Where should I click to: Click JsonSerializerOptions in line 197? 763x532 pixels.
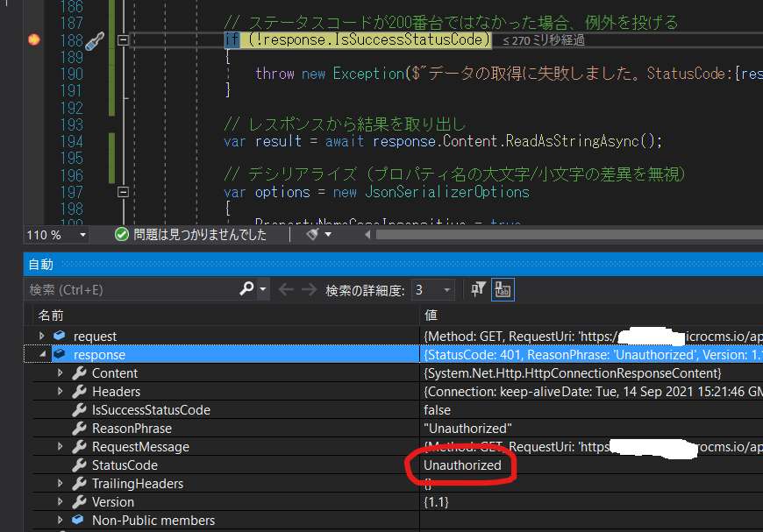pyautogui.click(x=447, y=192)
